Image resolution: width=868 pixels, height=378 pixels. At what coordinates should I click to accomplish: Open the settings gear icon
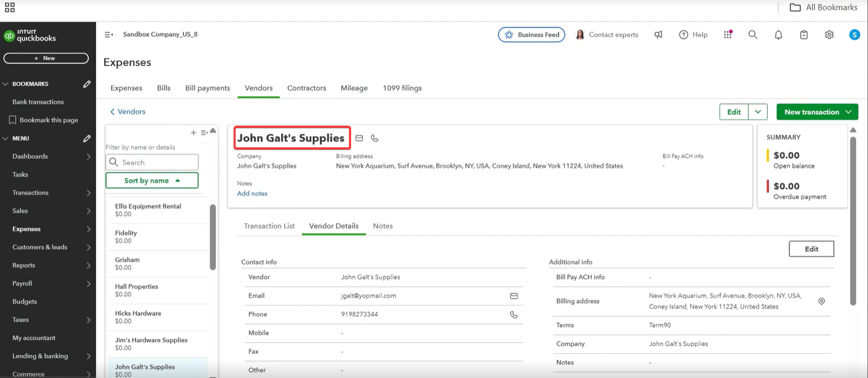coord(829,35)
